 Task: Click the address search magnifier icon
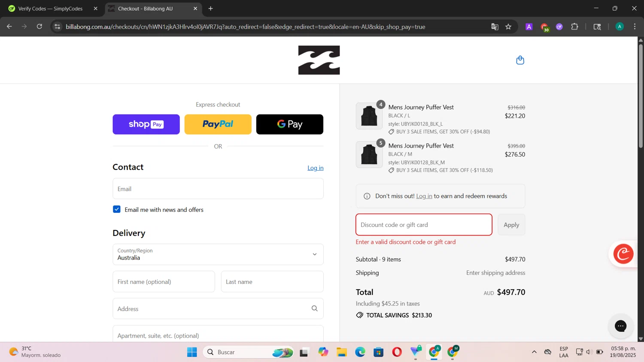click(315, 308)
